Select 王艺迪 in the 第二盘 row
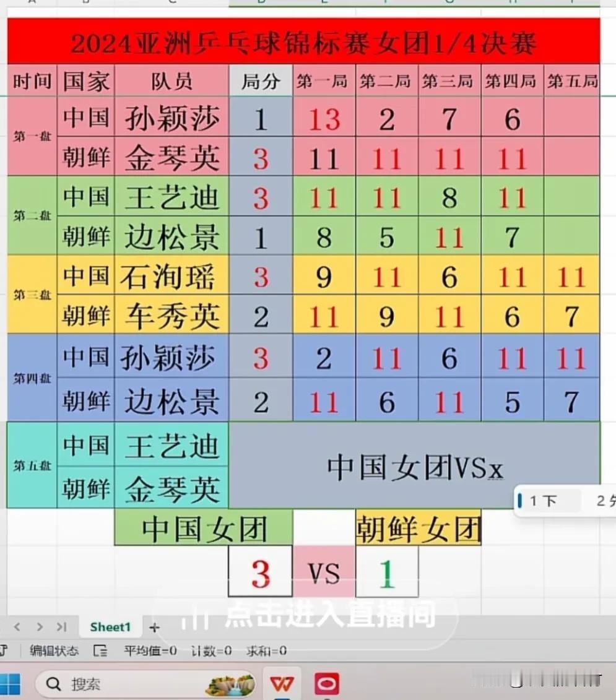This screenshot has height=700, width=616. click(x=171, y=196)
